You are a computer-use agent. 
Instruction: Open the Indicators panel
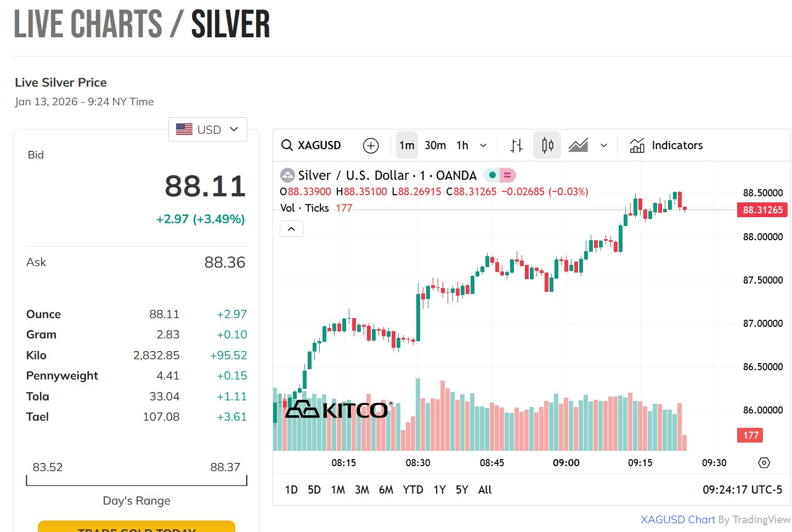click(666, 145)
